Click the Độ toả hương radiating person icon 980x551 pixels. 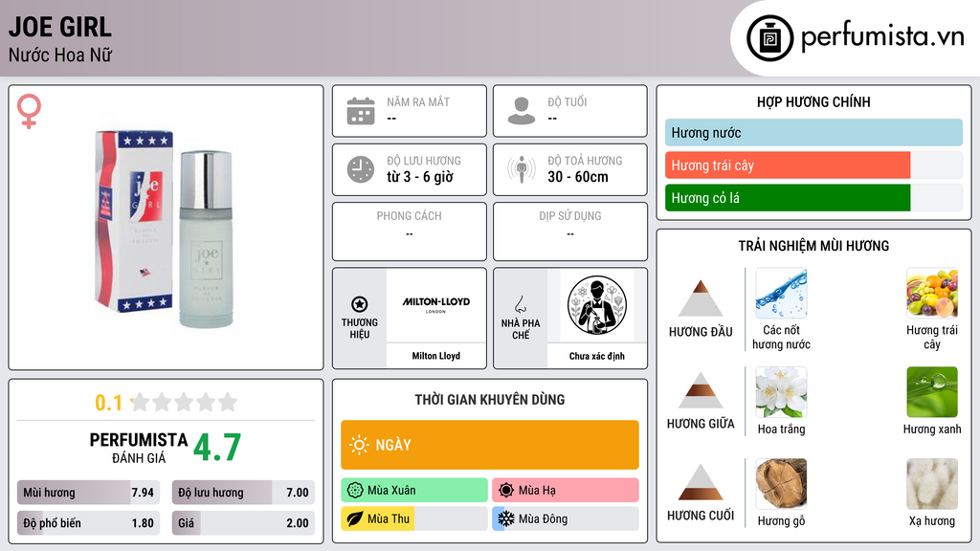point(522,169)
